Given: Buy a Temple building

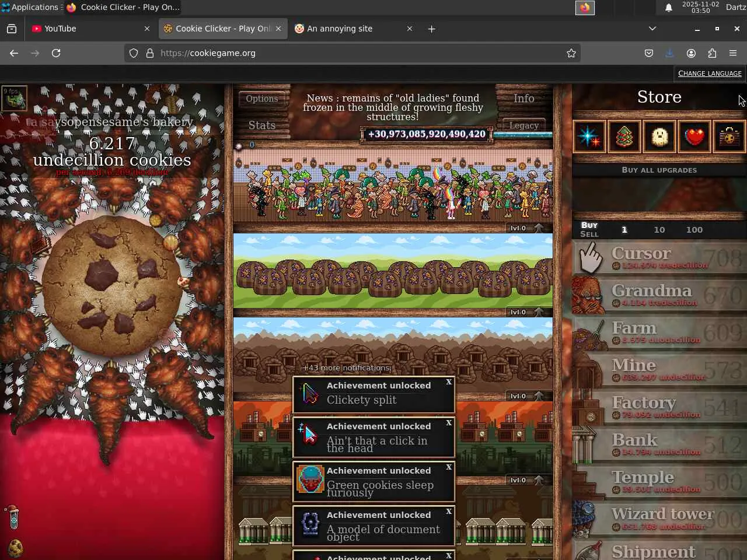Looking at the screenshot, I should click(659, 482).
